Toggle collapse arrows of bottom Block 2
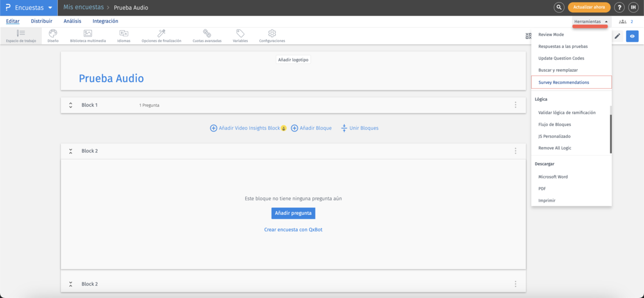Image resolution: width=644 pixels, height=298 pixels. (70, 284)
